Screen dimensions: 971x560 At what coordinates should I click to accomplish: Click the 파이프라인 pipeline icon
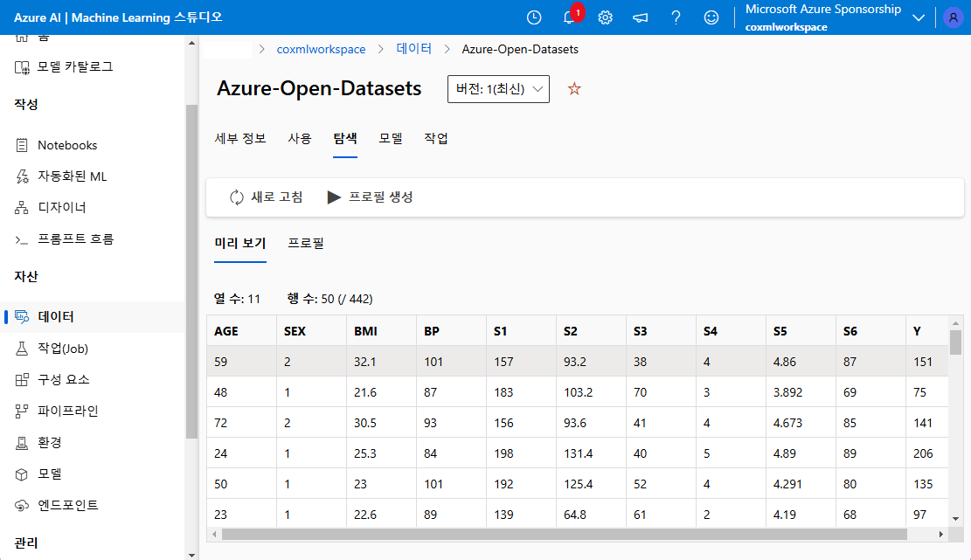(22, 411)
